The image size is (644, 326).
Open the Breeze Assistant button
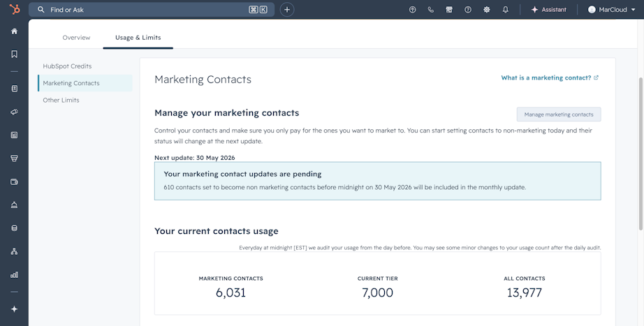pos(548,10)
